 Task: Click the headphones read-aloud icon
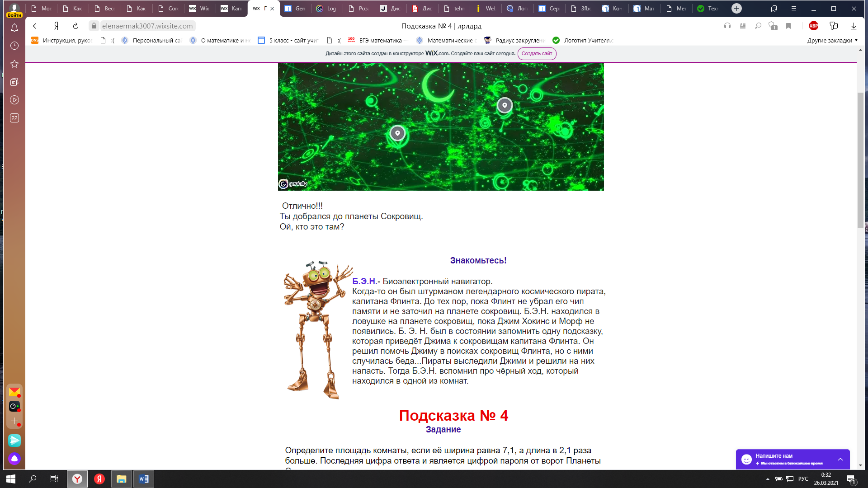[x=727, y=26]
